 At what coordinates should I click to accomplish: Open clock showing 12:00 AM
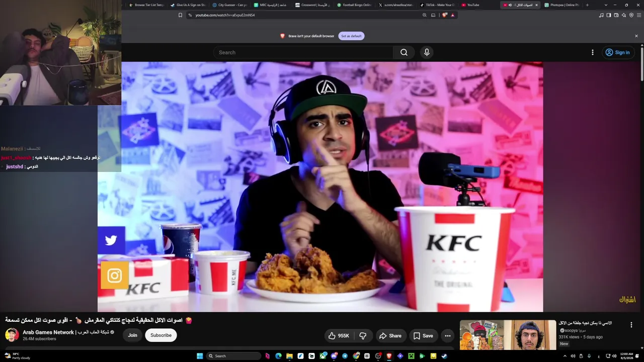click(x=627, y=356)
